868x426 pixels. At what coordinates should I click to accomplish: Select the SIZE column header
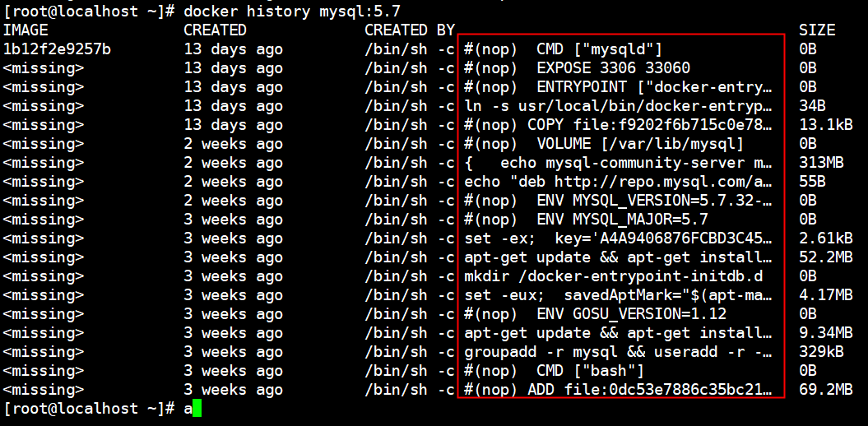click(x=817, y=30)
